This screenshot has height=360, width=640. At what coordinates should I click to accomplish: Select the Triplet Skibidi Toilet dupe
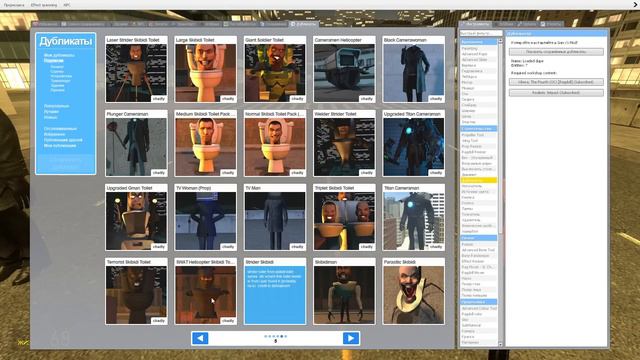pyautogui.click(x=344, y=217)
